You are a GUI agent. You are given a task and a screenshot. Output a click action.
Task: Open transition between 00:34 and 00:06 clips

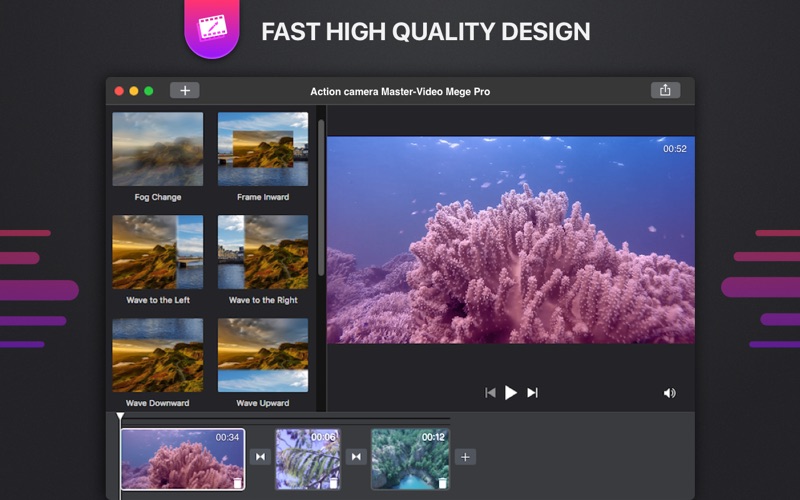[260, 457]
